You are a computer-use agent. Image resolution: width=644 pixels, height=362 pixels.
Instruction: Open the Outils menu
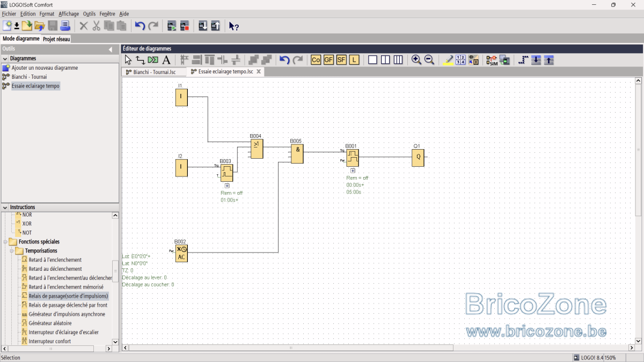coord(89,13)
